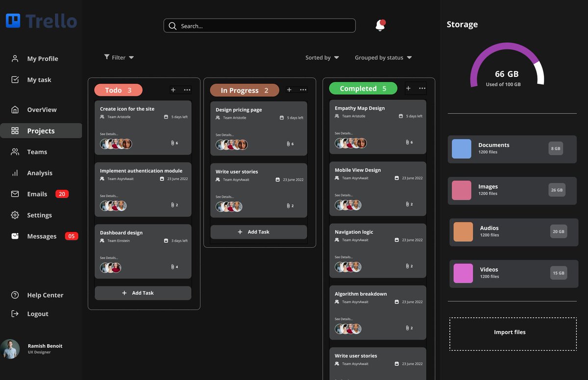The image size is (588, 380).
Task: Click attachment icon on Dashboard design card
Action: pos(172,267)
